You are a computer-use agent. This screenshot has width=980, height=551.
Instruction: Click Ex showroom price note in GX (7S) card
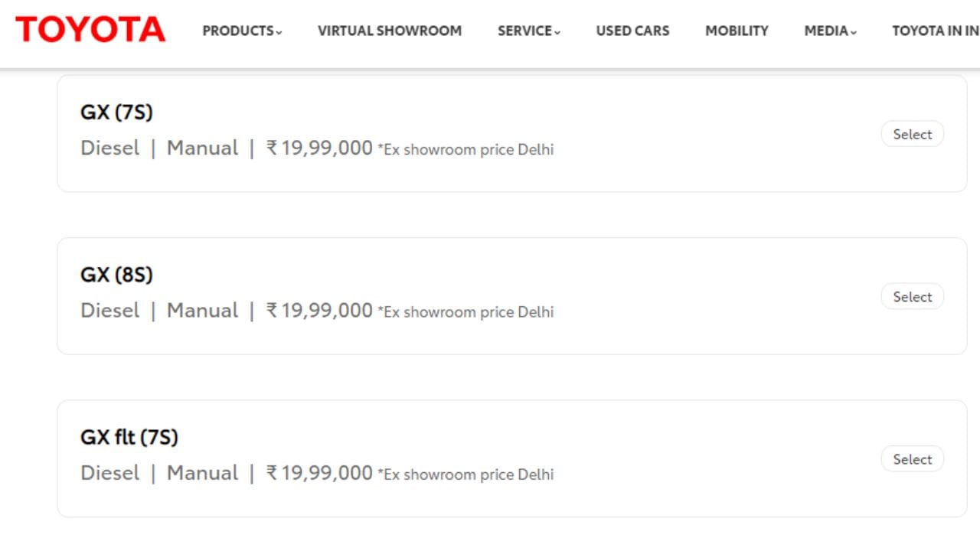point(465,149)
